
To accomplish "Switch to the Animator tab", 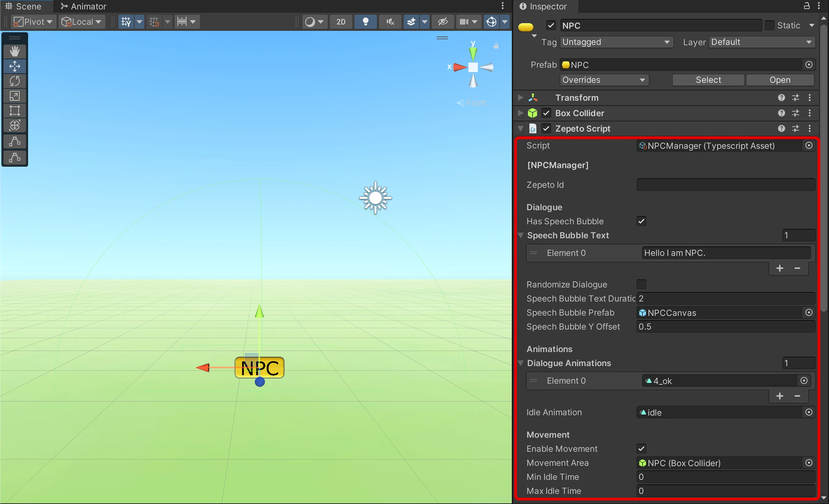I will (83, 6).
